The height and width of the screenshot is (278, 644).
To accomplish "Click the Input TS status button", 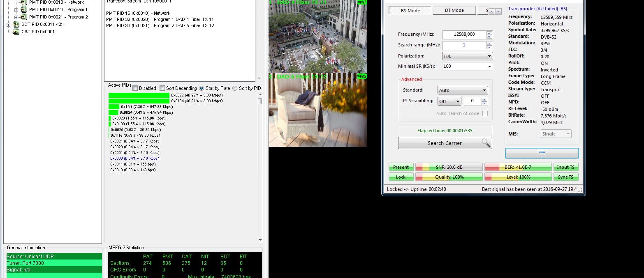I will coord(566,167).
